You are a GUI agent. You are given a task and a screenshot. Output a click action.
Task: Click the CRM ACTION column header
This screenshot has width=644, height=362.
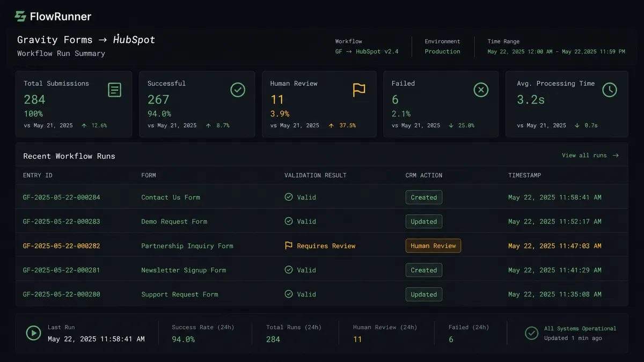424,175
